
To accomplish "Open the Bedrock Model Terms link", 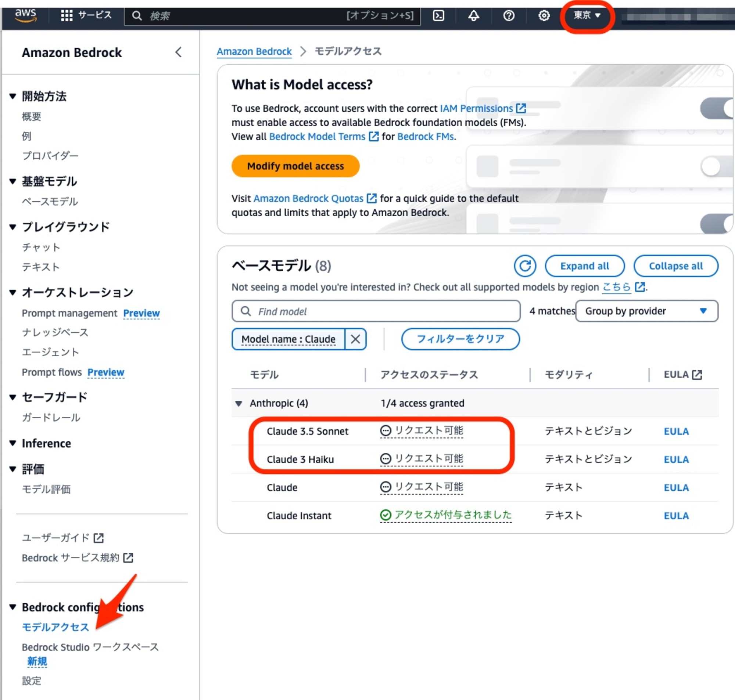I will pyautogui.click(x=317, y=137).
